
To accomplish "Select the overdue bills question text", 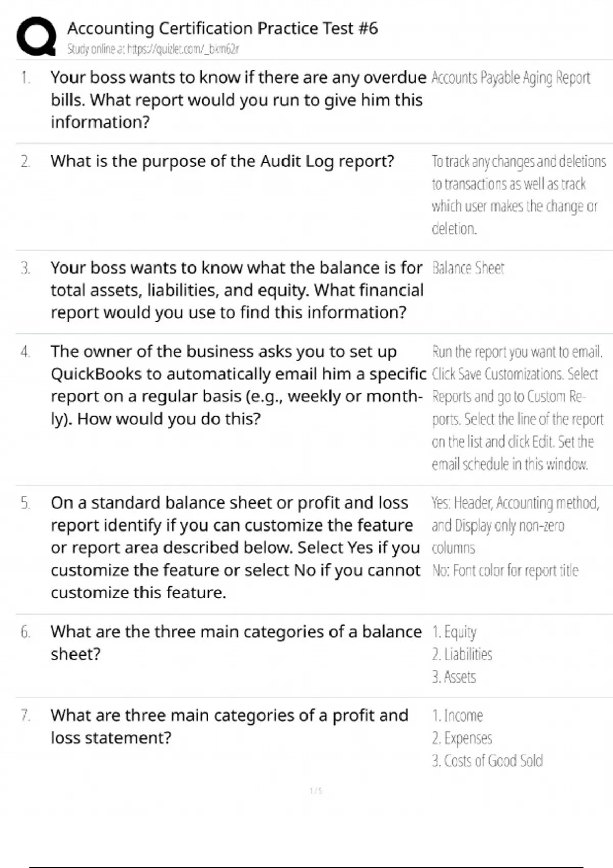I will (x=238, y=100).
